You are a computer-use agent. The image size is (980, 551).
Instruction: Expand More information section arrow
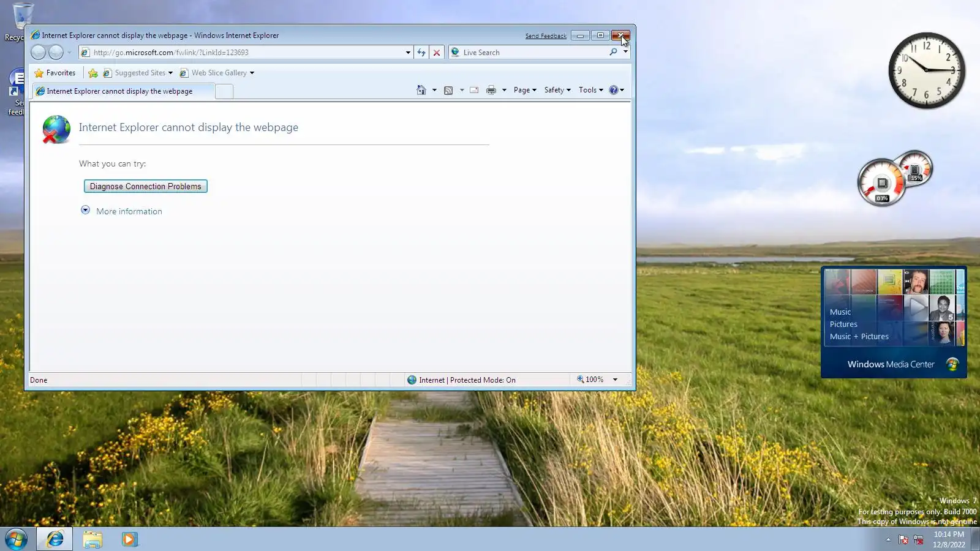click(85, 210)
